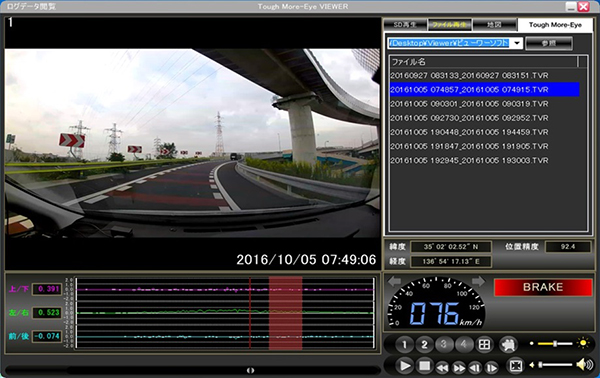
Task: Click the volume speaker icon
Action: pyautogui.click(x=584, y=365)
